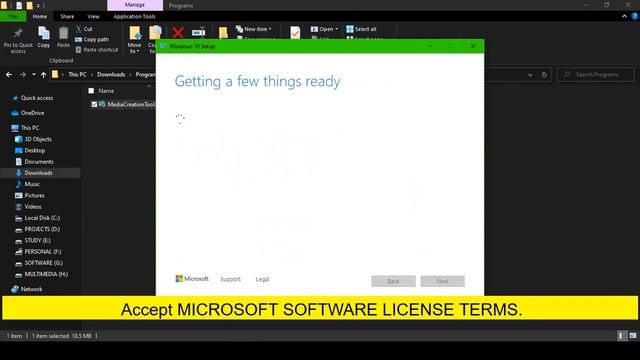The image size is (640, 360).
Task: Open Local Disk (C:) drive
Action: click(42, 218)
